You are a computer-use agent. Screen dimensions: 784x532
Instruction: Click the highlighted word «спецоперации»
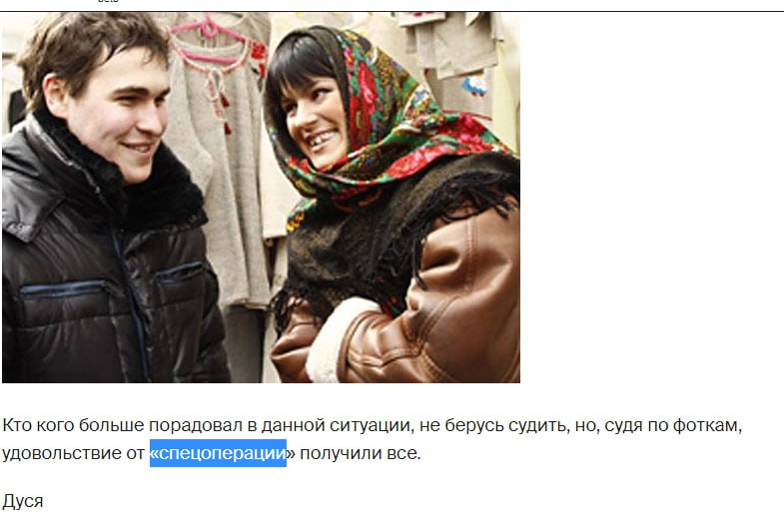218,453
